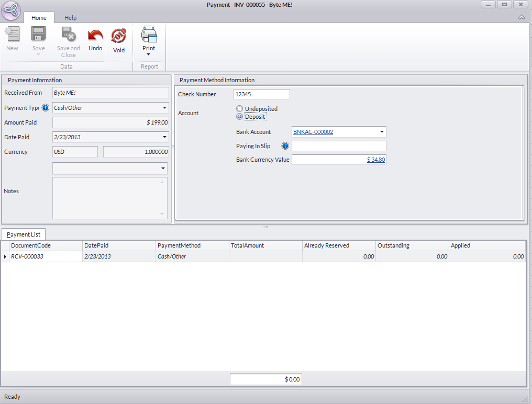Image resolution: width=532 pixels, height=404 pixels.
Task: Click the $ 34.80 bank currency value link
Action: (376, 160)
